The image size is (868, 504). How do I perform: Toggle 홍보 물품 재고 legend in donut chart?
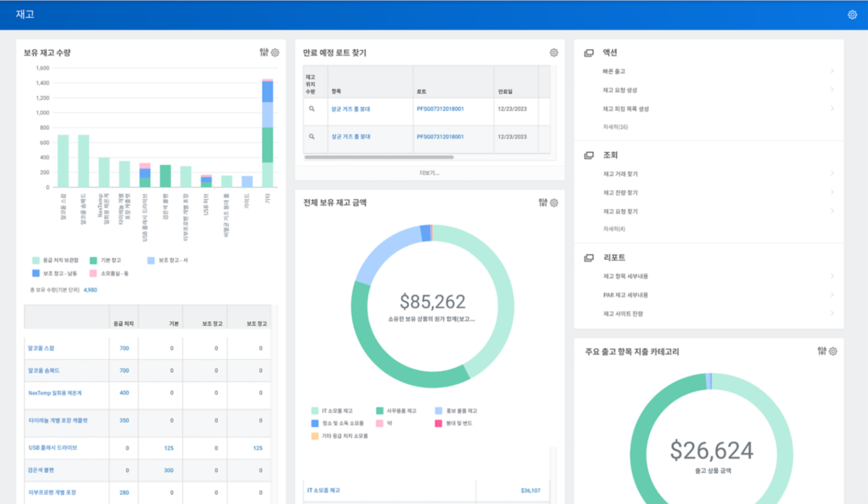[x=462, y=410]
